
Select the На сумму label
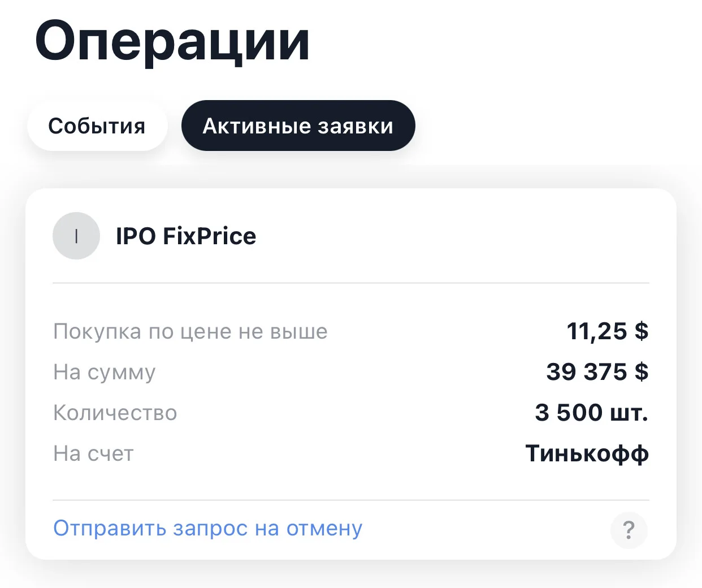pyautogui.click(x=104, y=372)
